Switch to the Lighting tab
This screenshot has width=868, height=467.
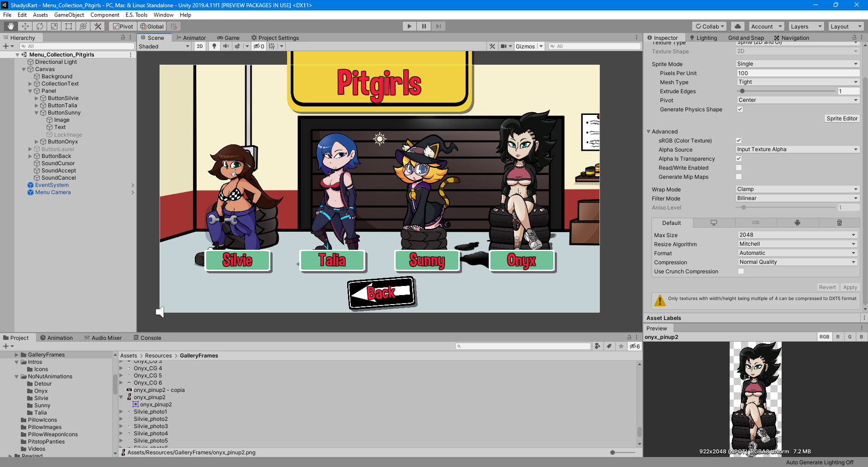pyautogui.click(x=703, y=38)
